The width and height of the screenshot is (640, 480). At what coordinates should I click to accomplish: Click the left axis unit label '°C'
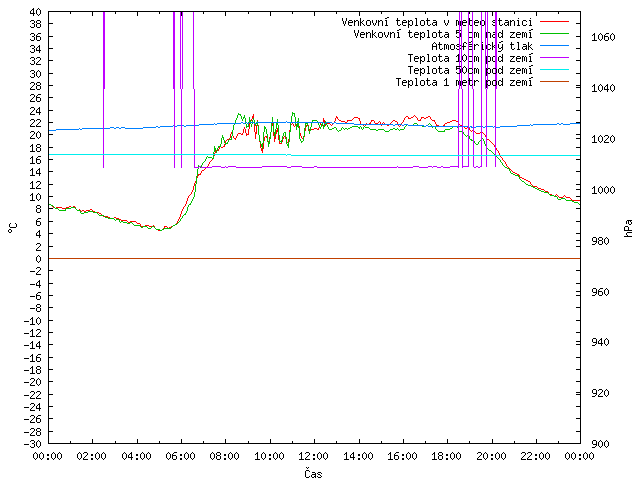pos(13,228)
